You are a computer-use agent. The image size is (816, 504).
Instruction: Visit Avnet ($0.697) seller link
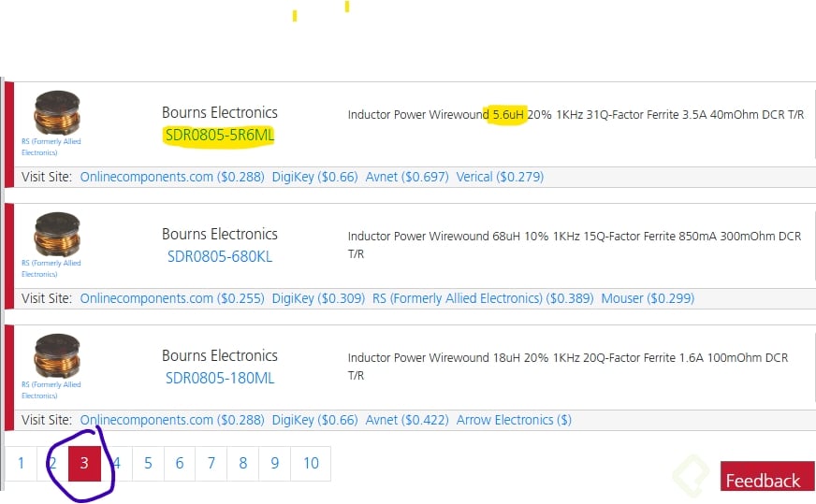(407, 177)
